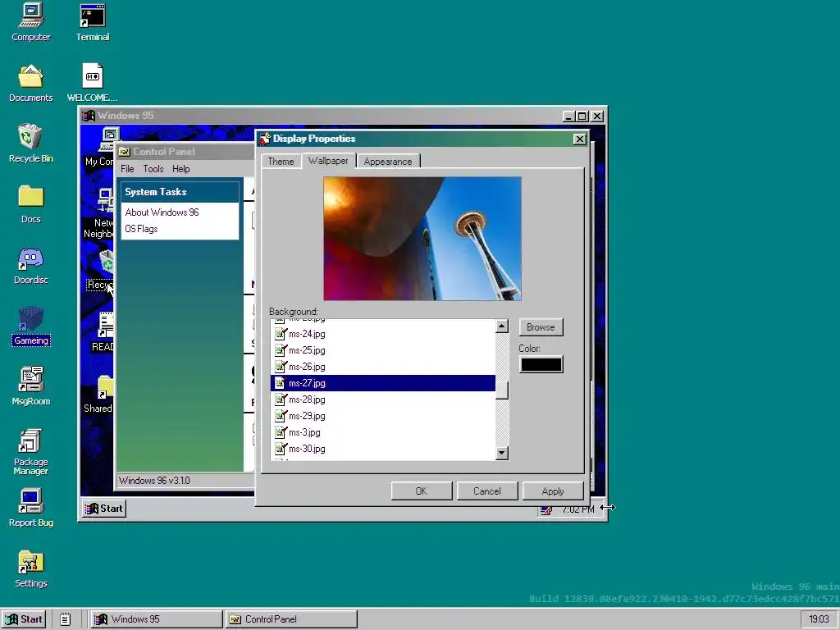Click Apply to set the wallpaper
The width and height of the screenshot is (840, 630).
[x=553, y=491]
